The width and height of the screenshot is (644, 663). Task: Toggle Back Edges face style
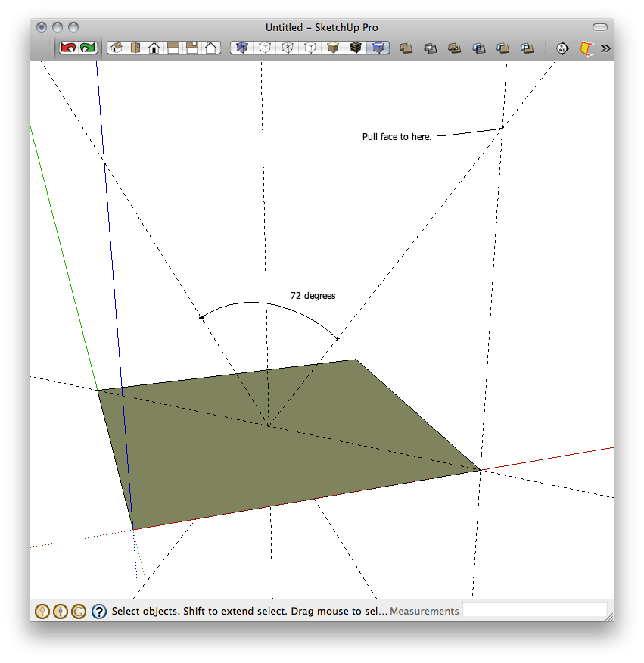point(265,48)
